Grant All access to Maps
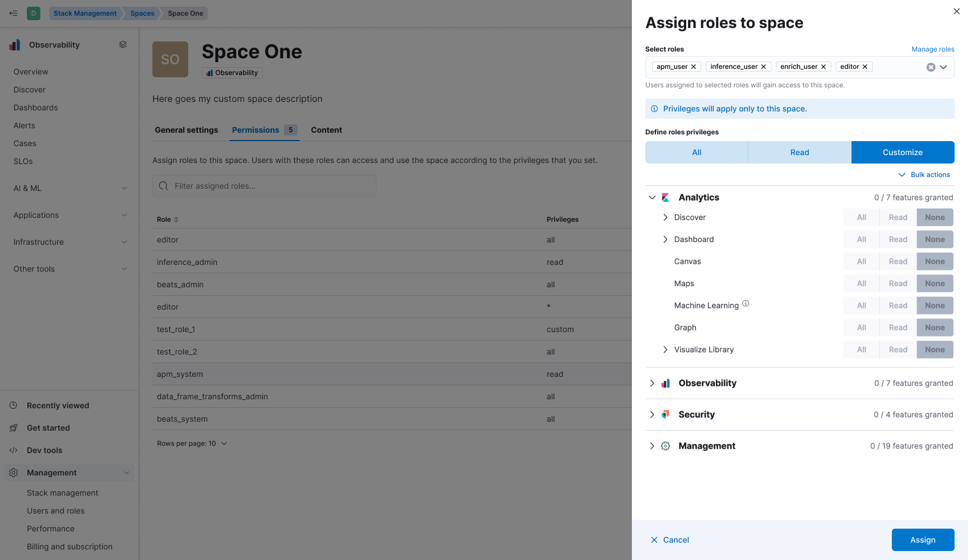 (861, 283)
